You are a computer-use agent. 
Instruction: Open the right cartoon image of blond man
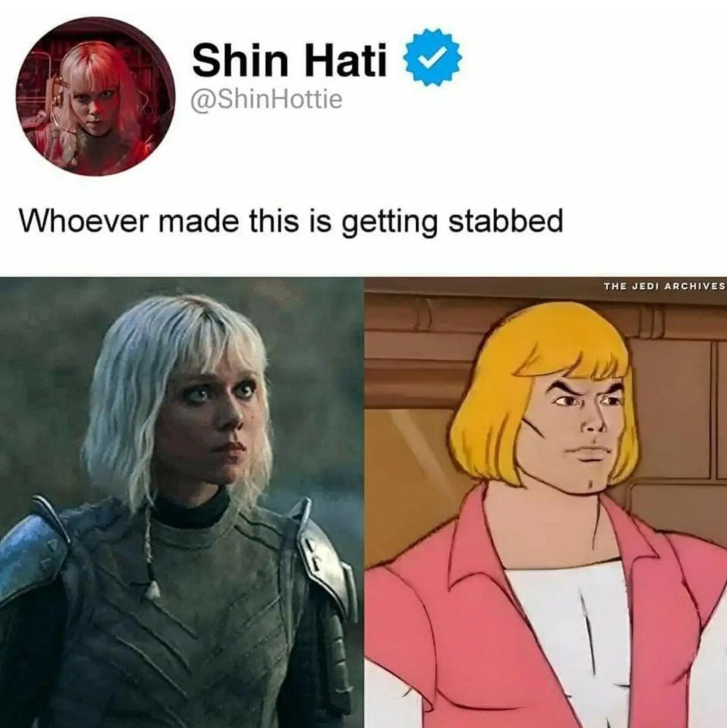pos(545,502)
